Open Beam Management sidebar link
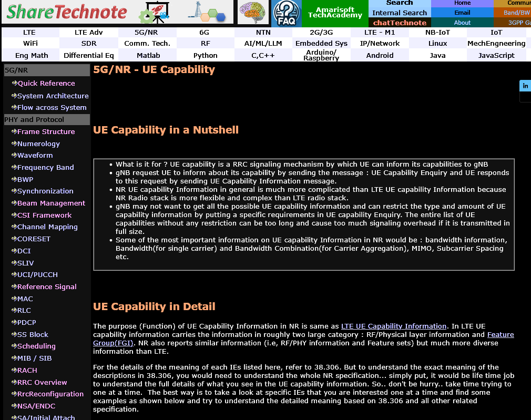The width and height of the screenshot is (531, 420). 51,203
